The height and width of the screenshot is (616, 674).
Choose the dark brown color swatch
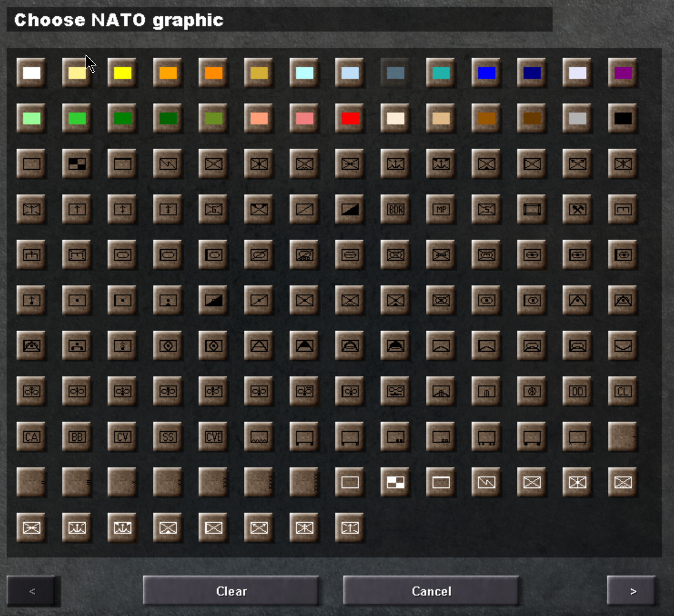(x=532, y=118)
